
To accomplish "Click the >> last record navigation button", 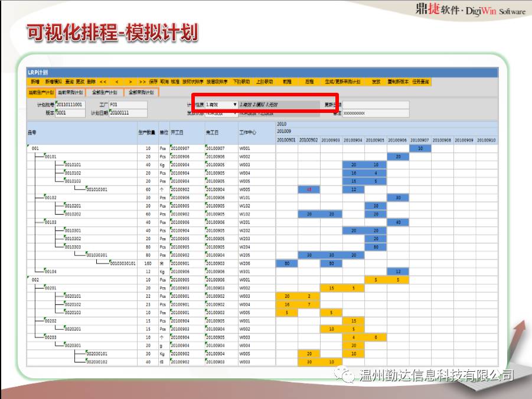I will point(142,82).
